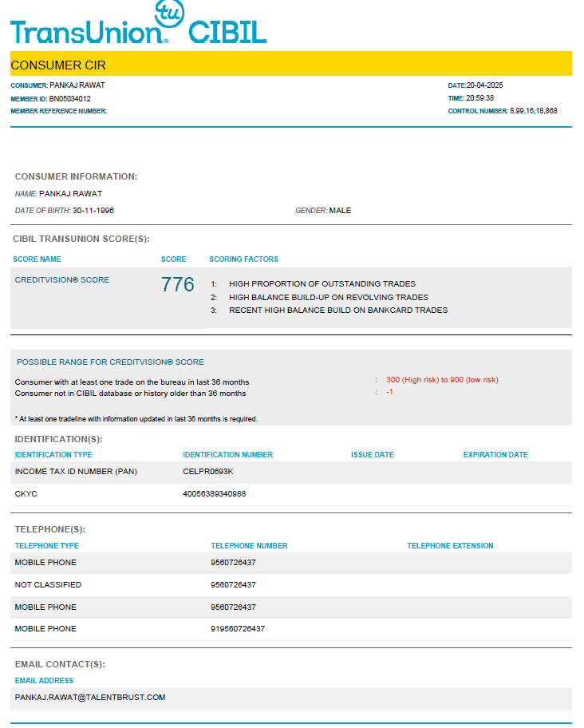This screenshot has height=728, width=584.
Task: Click the EXPIRATION DATE column header
Action: (495, 455)
